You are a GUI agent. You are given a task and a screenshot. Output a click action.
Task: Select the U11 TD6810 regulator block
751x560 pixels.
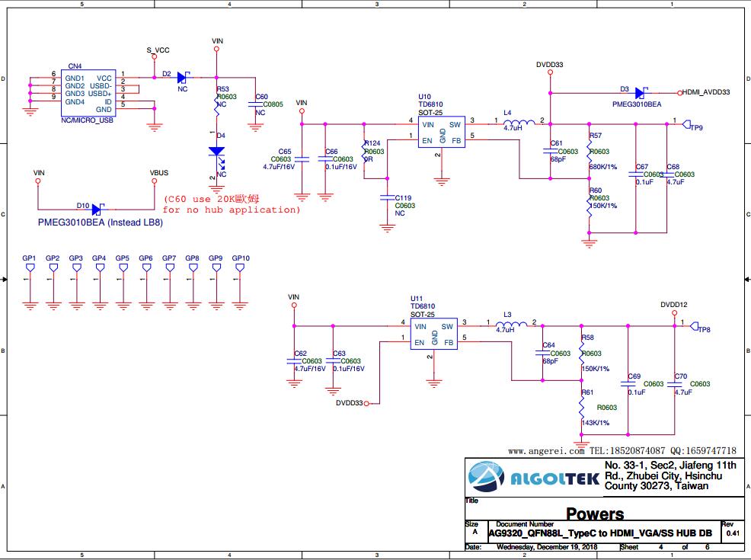(x=434, y=334)
